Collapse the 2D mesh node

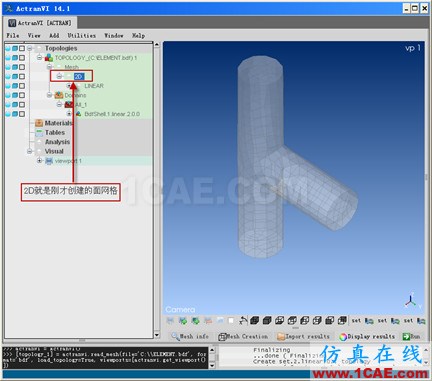(59, 76)
